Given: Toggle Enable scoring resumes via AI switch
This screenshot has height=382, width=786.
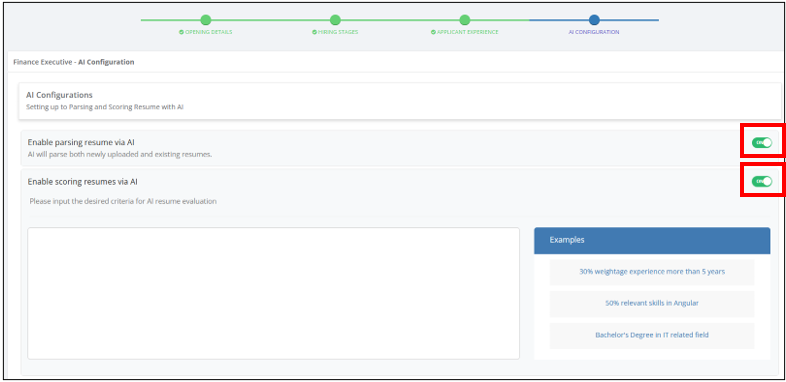Looking at the screenshot, I should pyautogui.click(x=761, y=181).
